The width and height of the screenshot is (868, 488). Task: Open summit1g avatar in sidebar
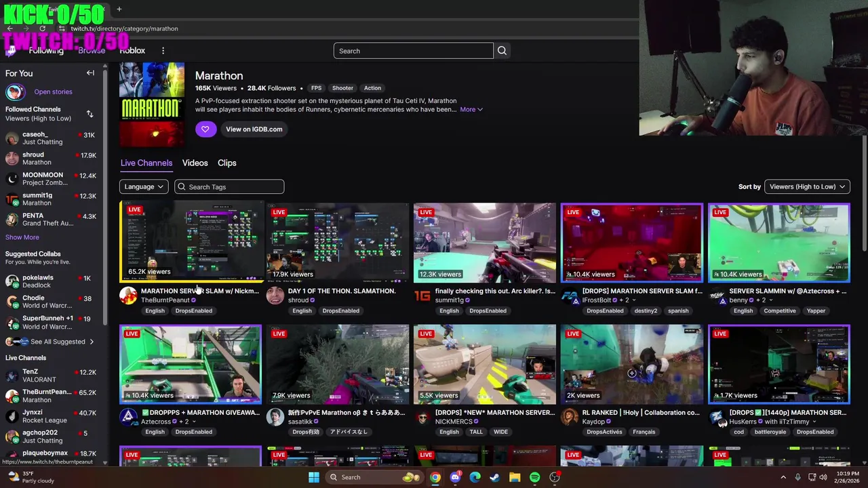12,199
